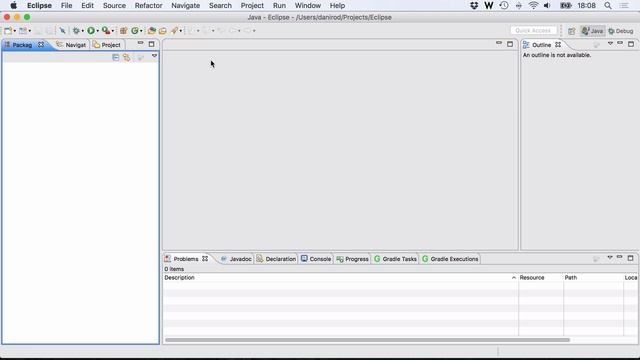Open the Project menu
Image resolution: width=640 pixels, height=360 pixels.
click(252, 6)
